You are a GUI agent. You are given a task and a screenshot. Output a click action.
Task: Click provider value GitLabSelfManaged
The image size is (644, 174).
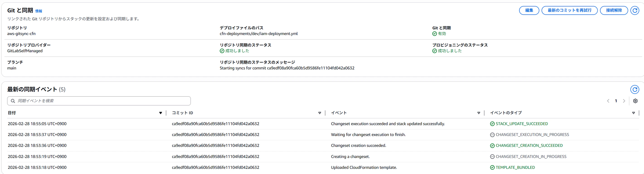(25, 51)
